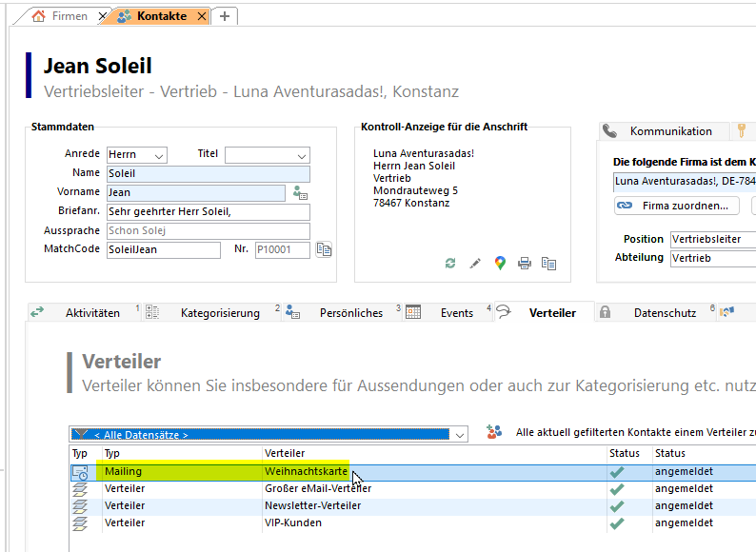Image resolution: width=756 pixels, height=552 pixels.
Task: Click the pencil icon to edit the address
Action: [475, 264]
